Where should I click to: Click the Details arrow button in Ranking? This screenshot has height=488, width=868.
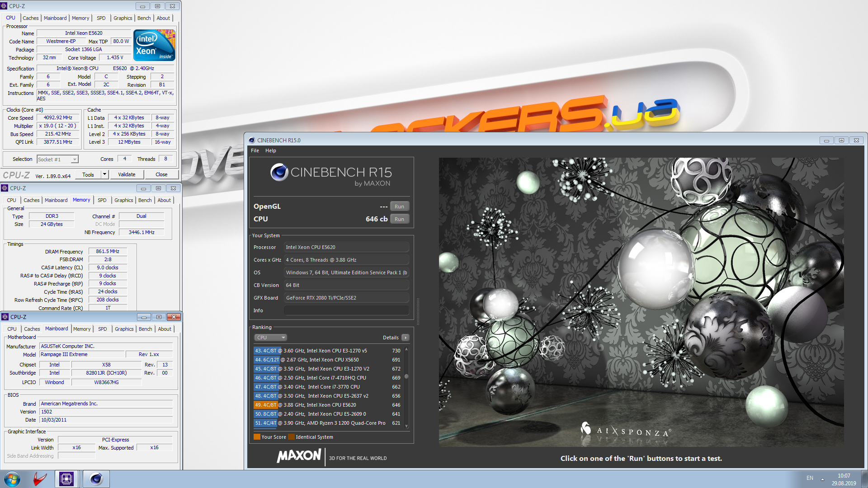pos(405,338)
